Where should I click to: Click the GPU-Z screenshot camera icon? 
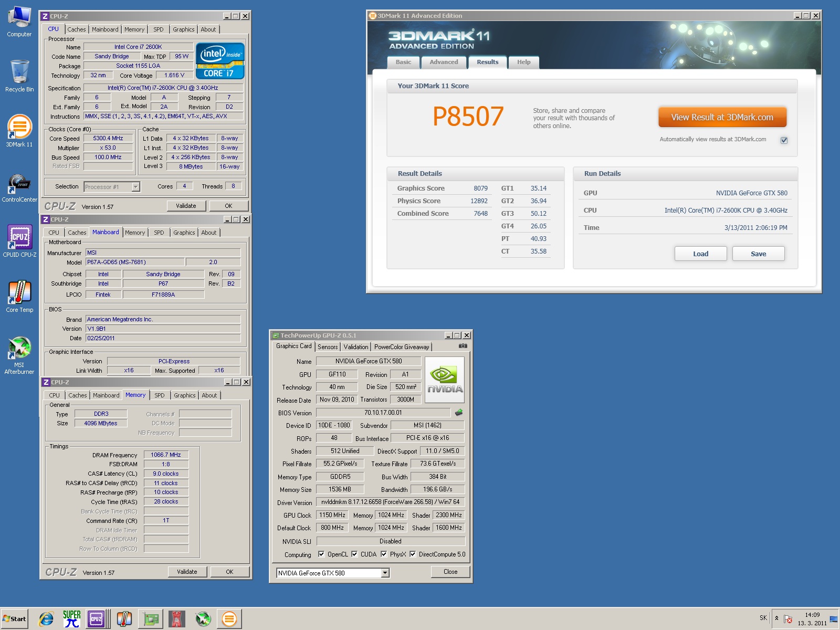(463, 346)
